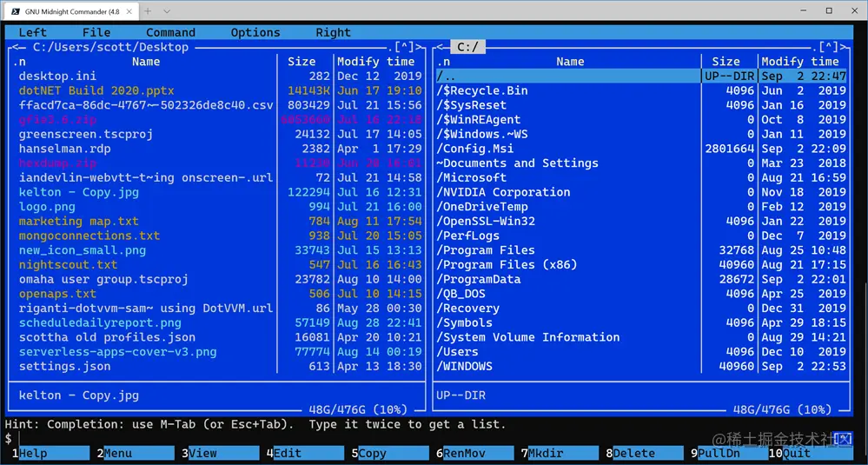Screen dimensions: 868x465
Task: Sort left panel by Size column header
Action: pyautogui.click(x=301, y=62)
